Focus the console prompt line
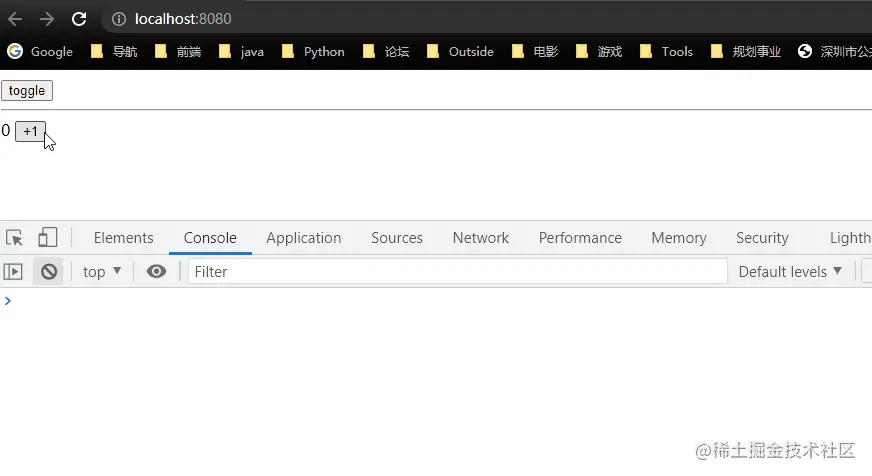Viewport: 872px width, 476px height. [436, 301]
